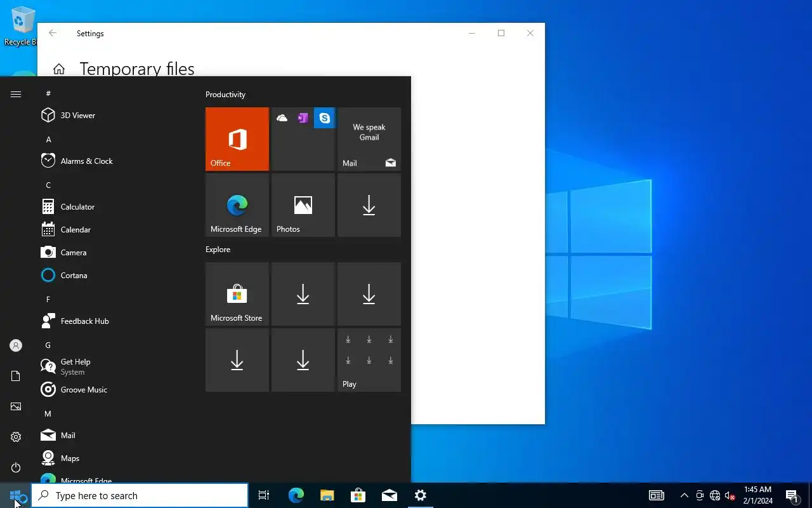The image size is (812, 508).
Task: Open Microsoft Edge tile
Action: (x=237, y=205)
